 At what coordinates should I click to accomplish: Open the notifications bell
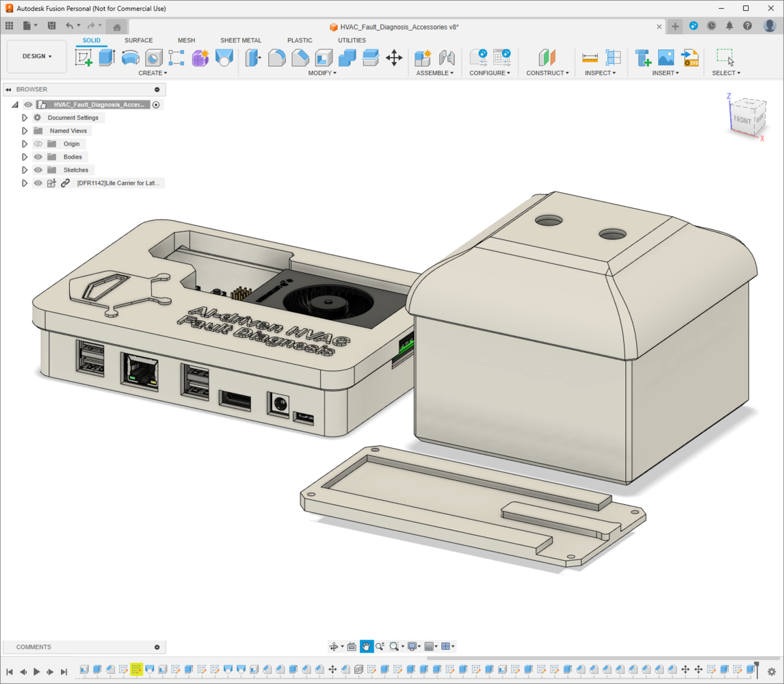click(729, 26)
